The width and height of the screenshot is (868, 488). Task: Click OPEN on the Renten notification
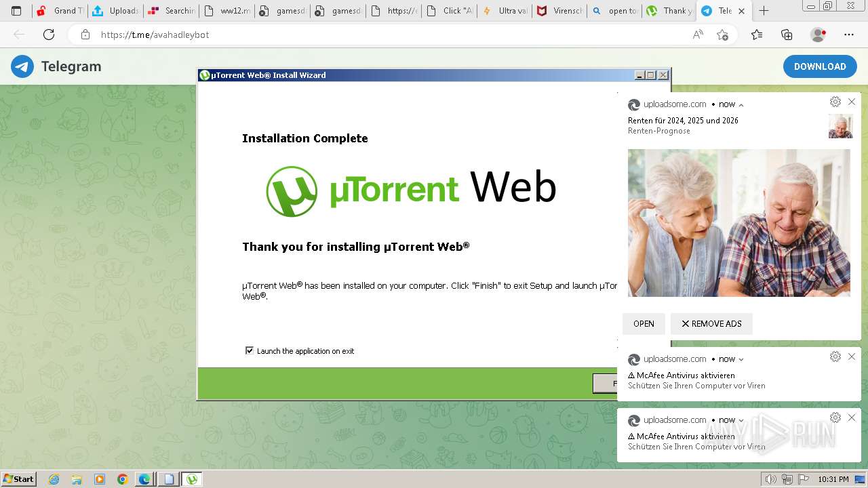tap(644, 323)
